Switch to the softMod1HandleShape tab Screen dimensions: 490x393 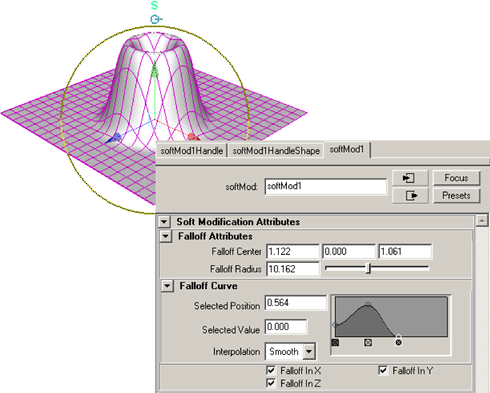tap(276, 151)
